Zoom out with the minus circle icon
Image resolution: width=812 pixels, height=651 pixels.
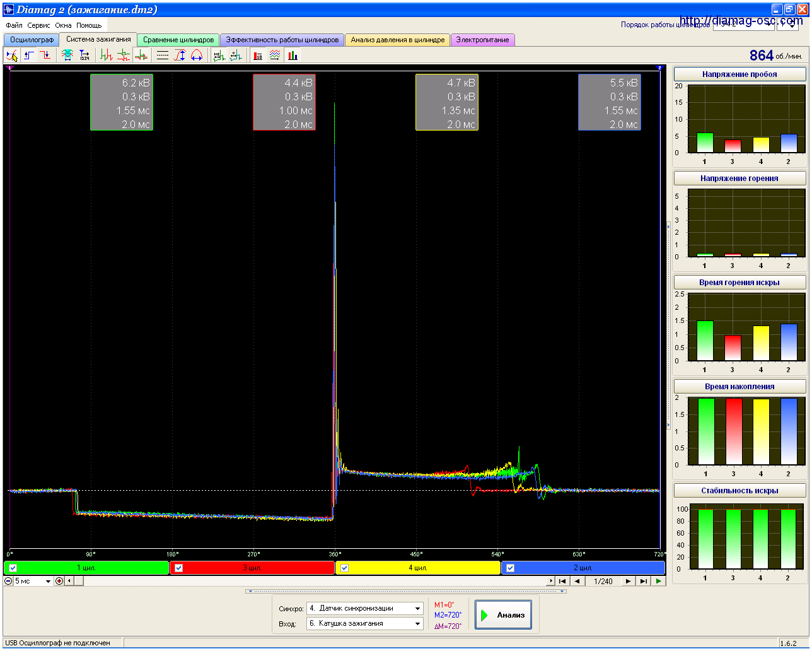point(9,581)
